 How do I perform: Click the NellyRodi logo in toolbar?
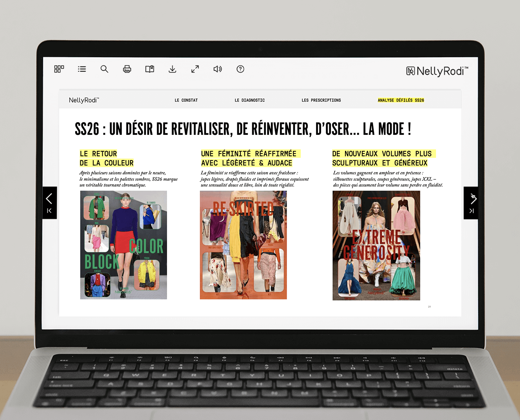(437, 71)
